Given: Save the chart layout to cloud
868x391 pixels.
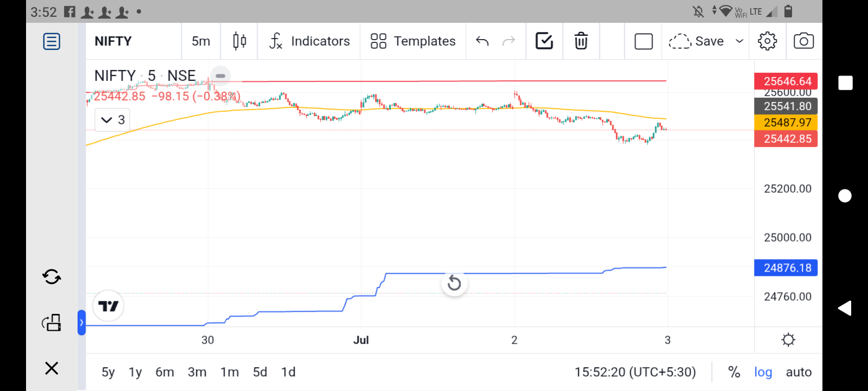Looking at the screenshot, I should pos(696,41).
